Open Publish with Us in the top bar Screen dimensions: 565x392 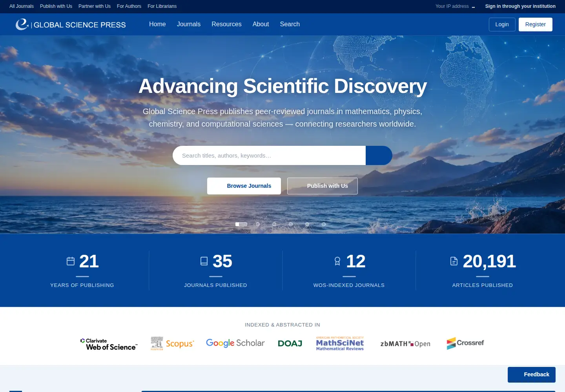tap(56, 6)
